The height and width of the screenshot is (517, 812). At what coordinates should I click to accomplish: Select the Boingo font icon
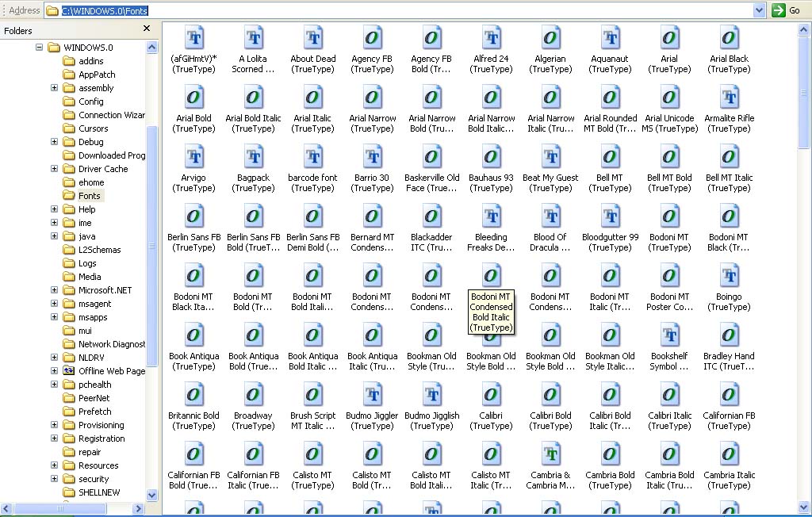tap(730, 276)
